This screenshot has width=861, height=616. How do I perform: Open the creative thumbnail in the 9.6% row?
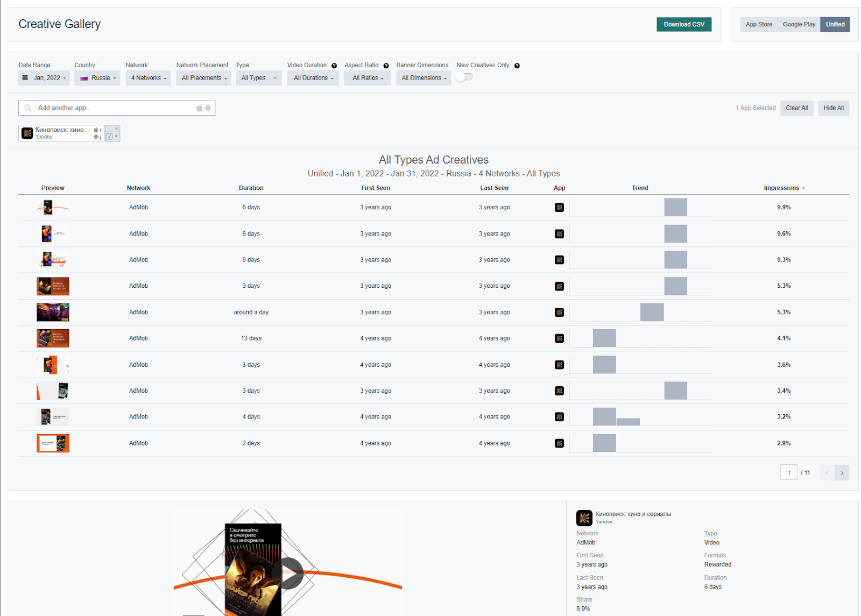pos(53,233)
